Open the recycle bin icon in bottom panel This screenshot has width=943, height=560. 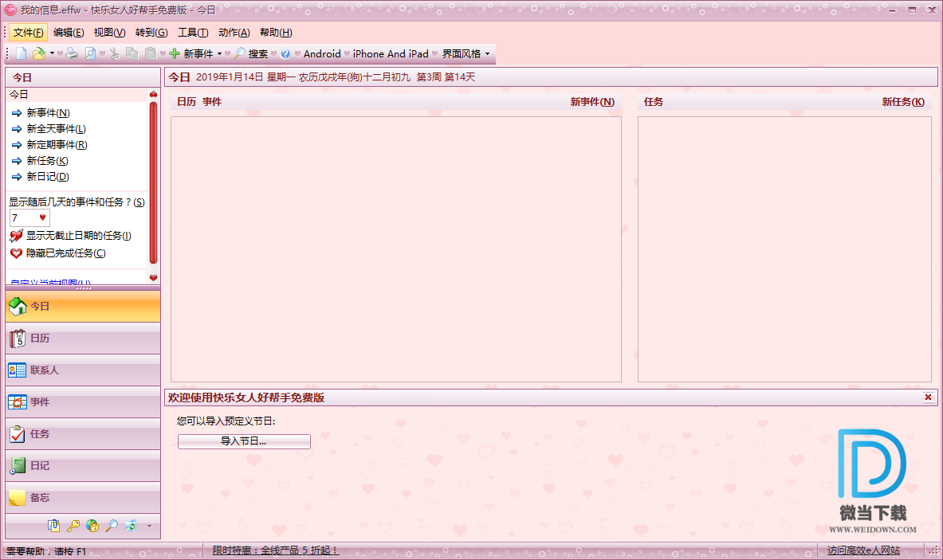point(131,526)
